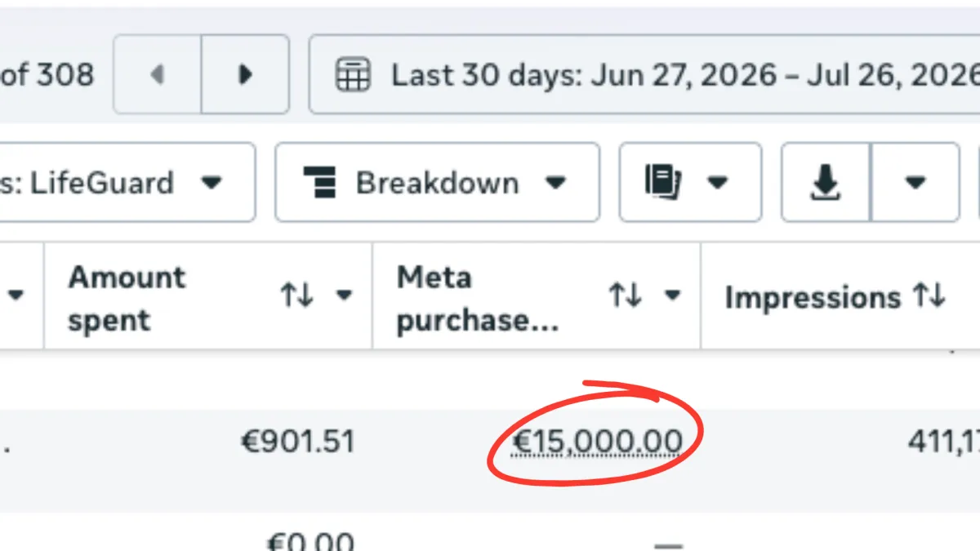This screenshot has width=980, height=551.
Task: Open Amount spent column options caret
Action: (345, 295)
